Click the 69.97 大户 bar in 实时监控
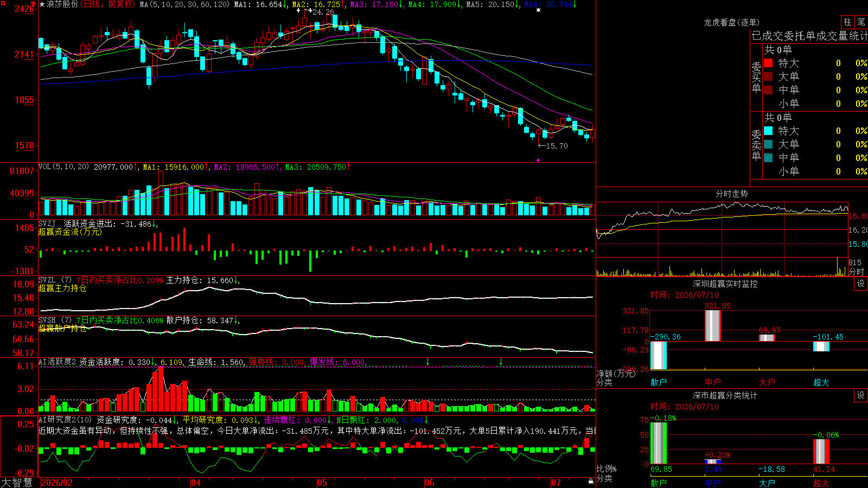 pos(767,338)
